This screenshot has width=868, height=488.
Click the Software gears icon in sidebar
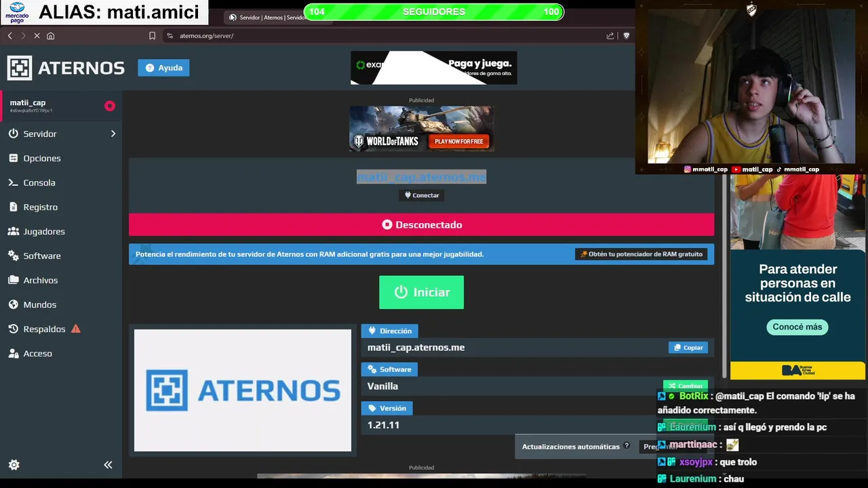[14, 256]
